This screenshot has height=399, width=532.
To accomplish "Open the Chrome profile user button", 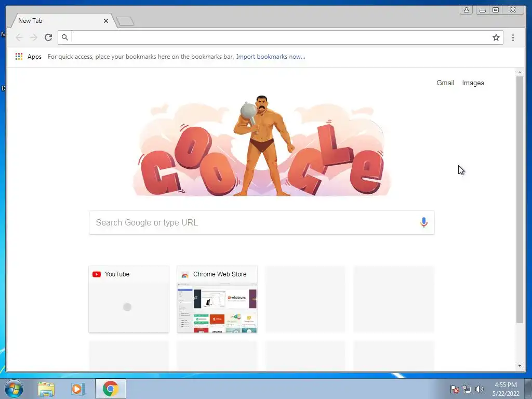I will [467, 10].
